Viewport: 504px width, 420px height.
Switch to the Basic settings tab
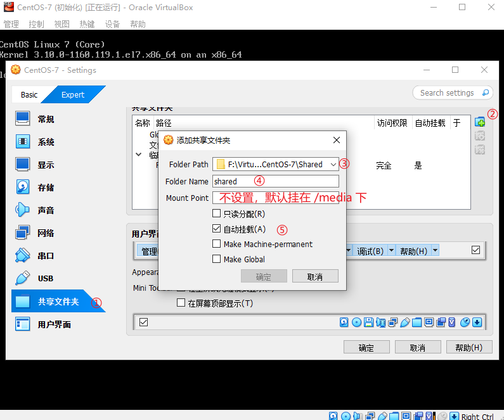pos(29,95)
